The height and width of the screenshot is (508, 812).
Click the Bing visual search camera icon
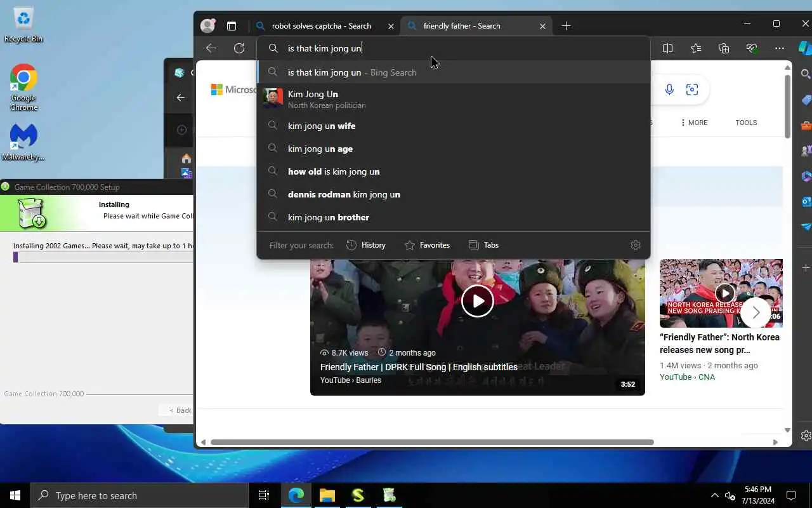point(692,90)
